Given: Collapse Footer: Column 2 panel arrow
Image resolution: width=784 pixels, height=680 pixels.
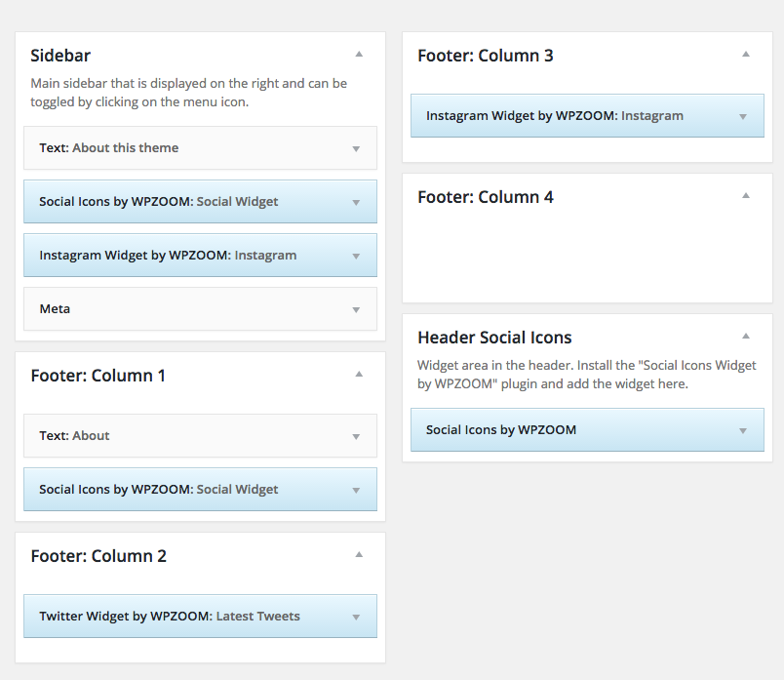Looking at the screenshot, I should 359,554.
